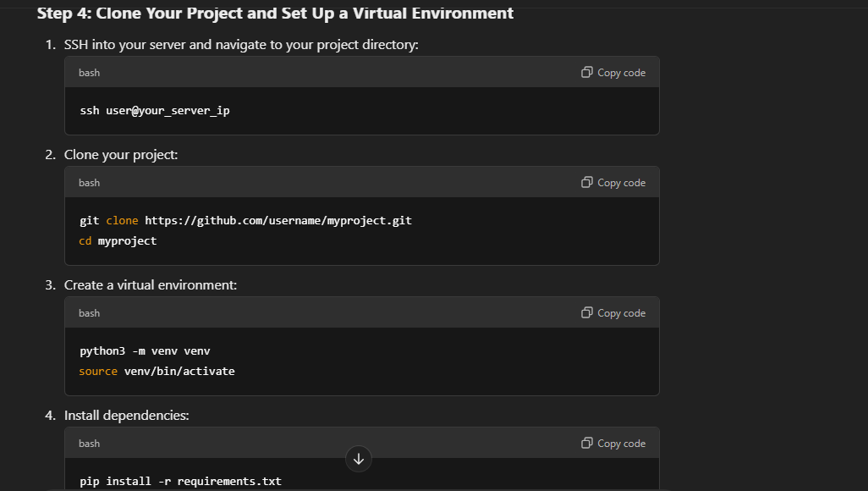Viewport: 868px width, 491px height.
Task: Click 'Install dependencies:' list item text
Action: click(127, 415)
